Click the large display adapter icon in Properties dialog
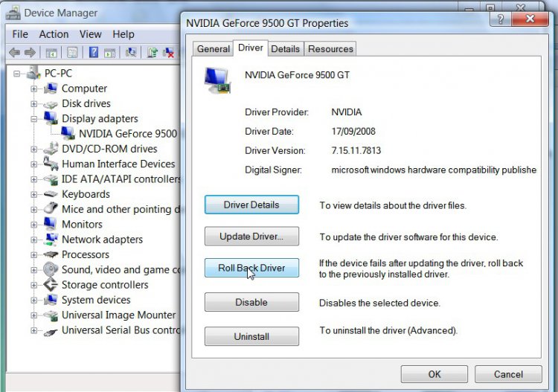 pos(218,81)
